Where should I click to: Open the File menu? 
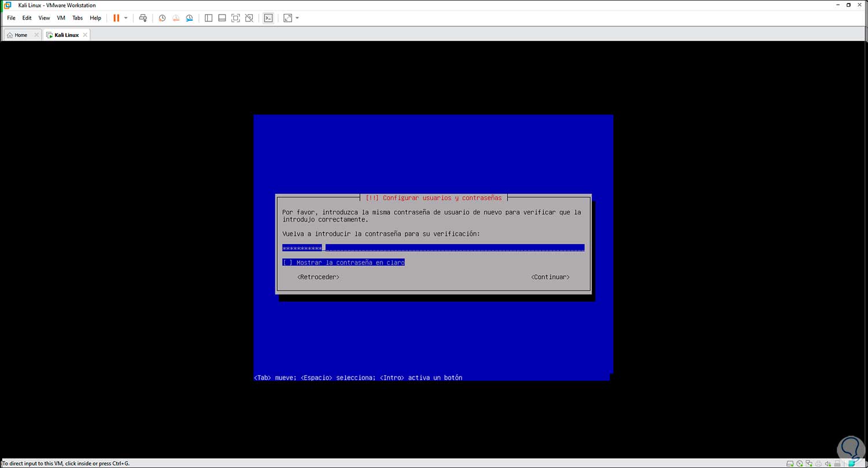click(x=11, y=18)
